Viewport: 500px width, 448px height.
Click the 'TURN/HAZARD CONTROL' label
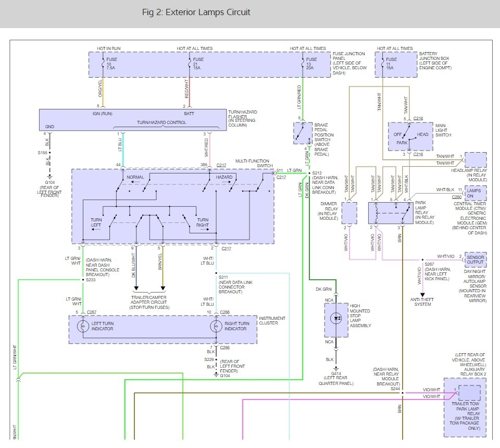point(161,122)
